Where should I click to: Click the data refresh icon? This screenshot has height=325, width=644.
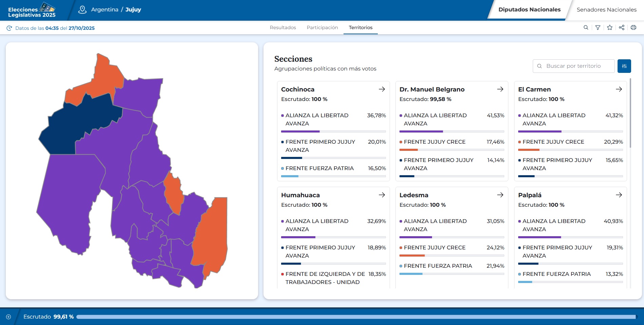pos(9,28)
